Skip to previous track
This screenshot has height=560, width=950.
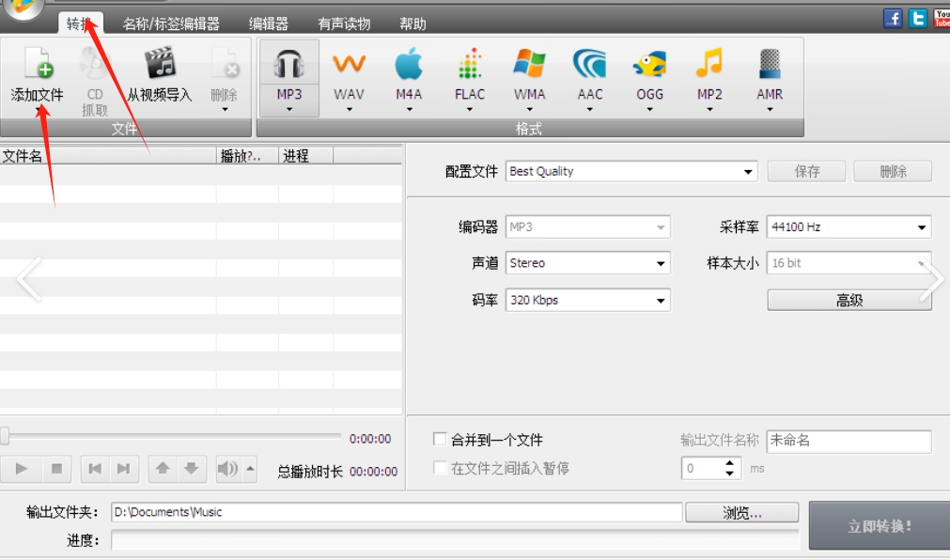tap(95, 469)
